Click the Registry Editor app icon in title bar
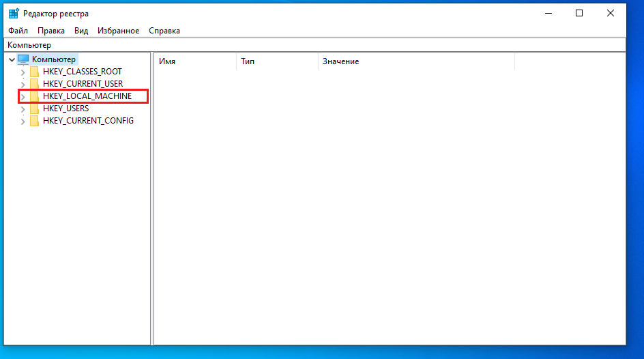The height and width of the screenshot is (359, 644). (x=14, y=13)
